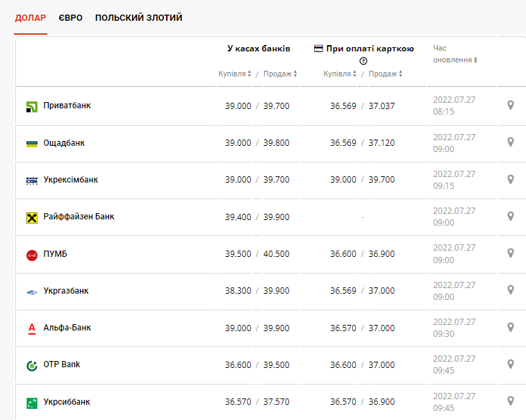Sort by card payment Купівля column
This screenshot has width=526, height=420.
340,74
